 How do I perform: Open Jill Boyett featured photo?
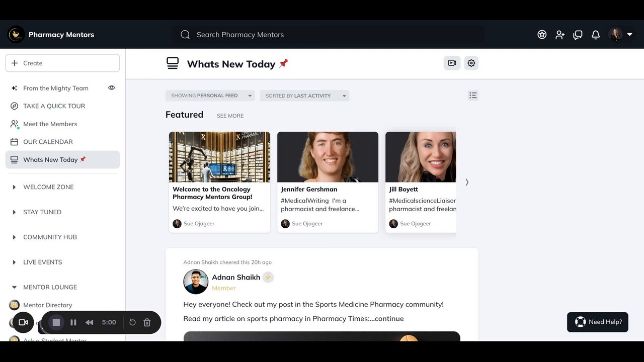click(x=421, y=157)
